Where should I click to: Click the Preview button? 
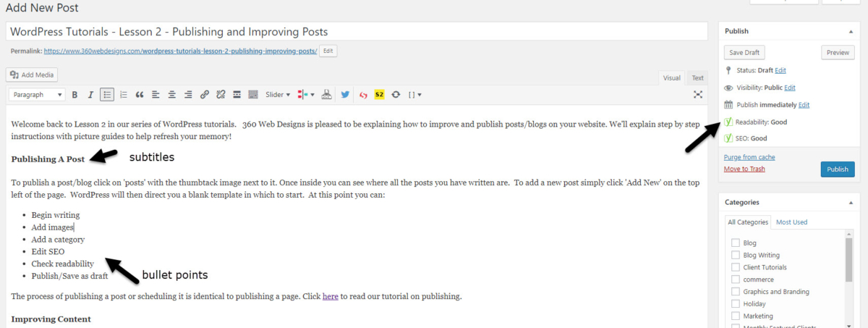(838, 52)
